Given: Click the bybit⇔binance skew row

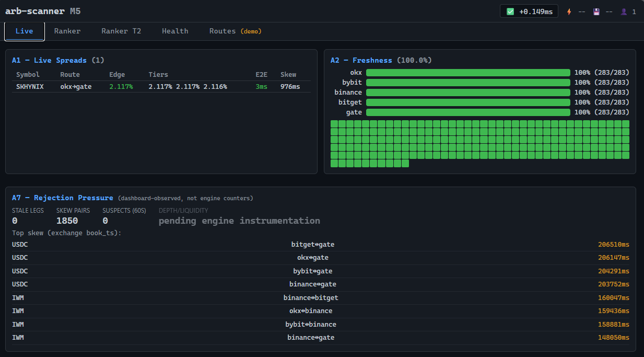Looking at the screenshot, I should tap(321, 325).
